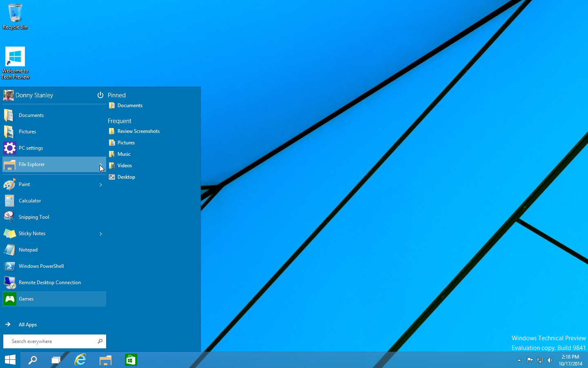Open the volume speaker tray icon
The width and height of the screenshot is (588, 368).
550,360
